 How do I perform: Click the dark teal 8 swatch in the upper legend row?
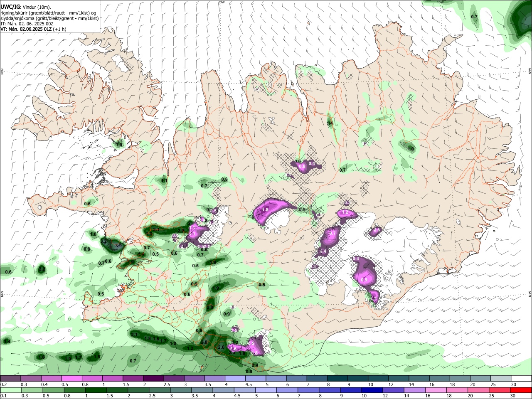click(x=337, y=378)
